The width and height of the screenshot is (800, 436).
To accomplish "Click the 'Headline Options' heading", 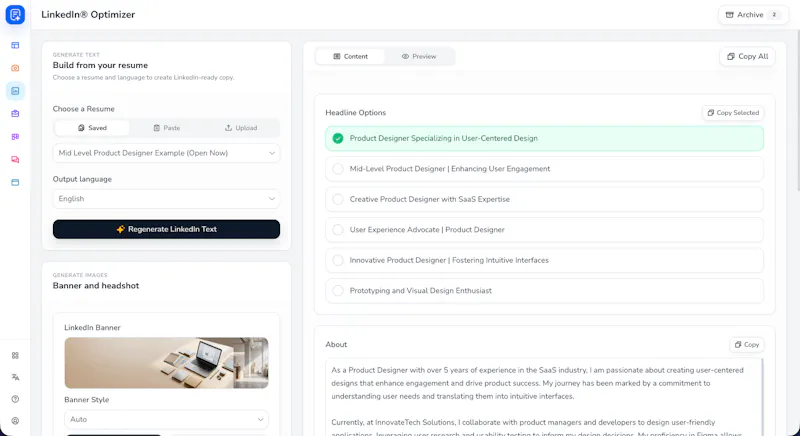I will tap(356, 113).
